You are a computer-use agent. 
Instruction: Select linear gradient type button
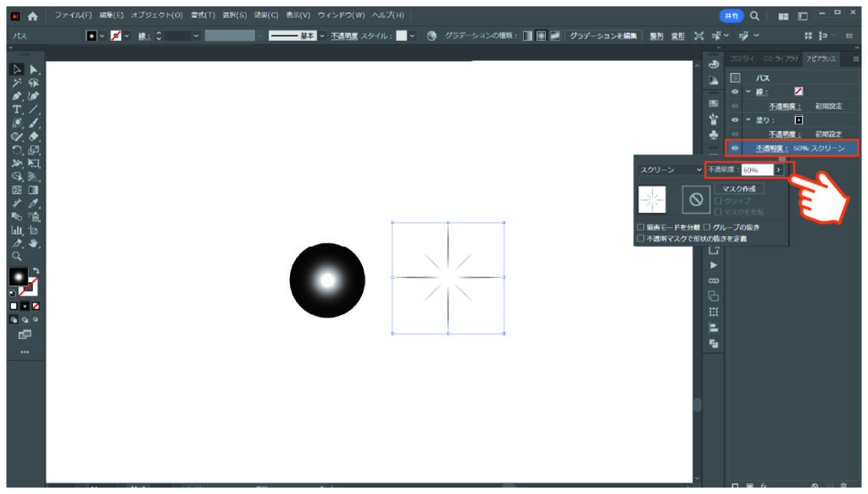[527, 36]
